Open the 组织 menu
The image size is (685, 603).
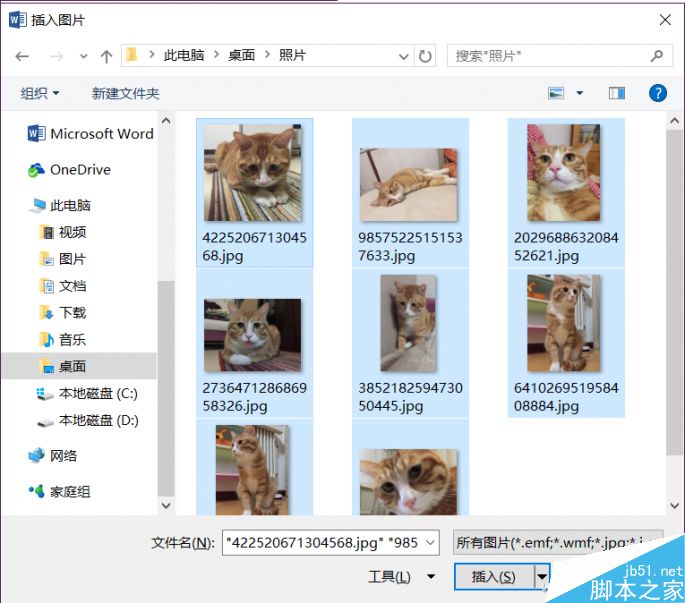(x=40, y=93)
